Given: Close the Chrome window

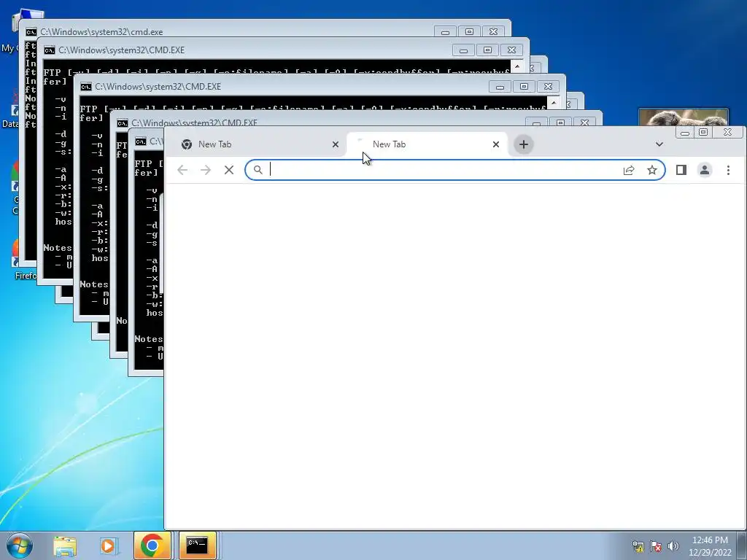Looking at the screenshot, I should [727, 133].
